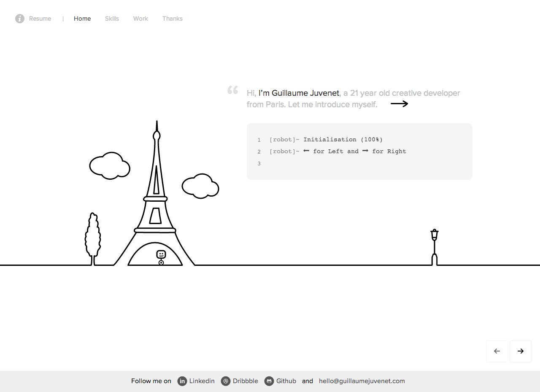Click the info icon beside Resume
This screenshot has width=540, height=392.
point(19,19)
